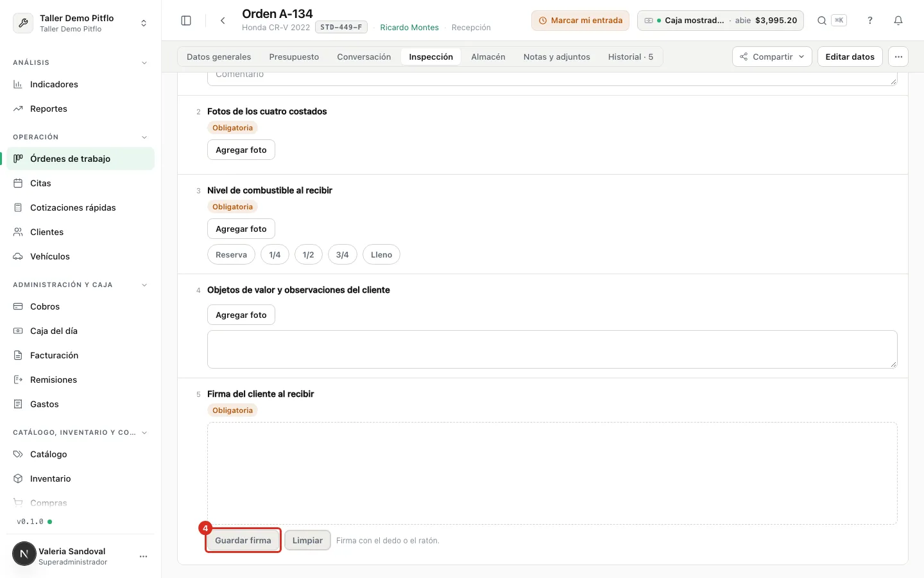Open Remisiones in the sidebar
Image resolution: width=924 pixels, height=578 pixels.
coord(80,380)
